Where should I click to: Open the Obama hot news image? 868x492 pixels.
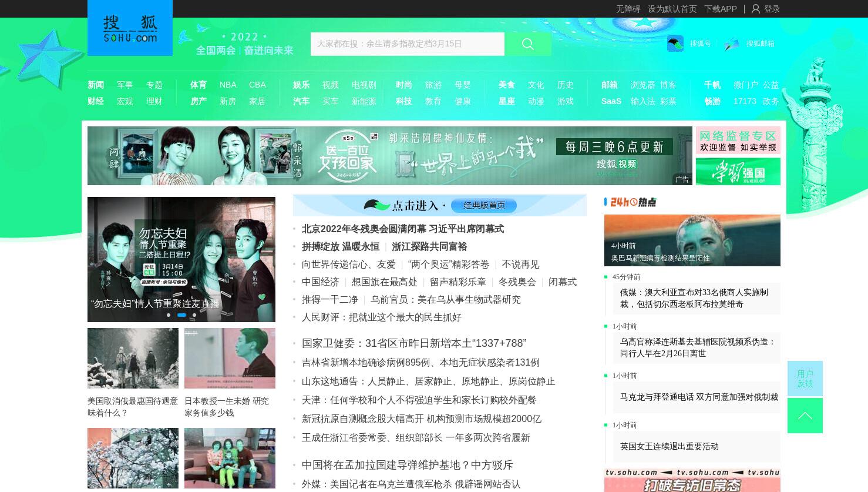coord(692,240)
